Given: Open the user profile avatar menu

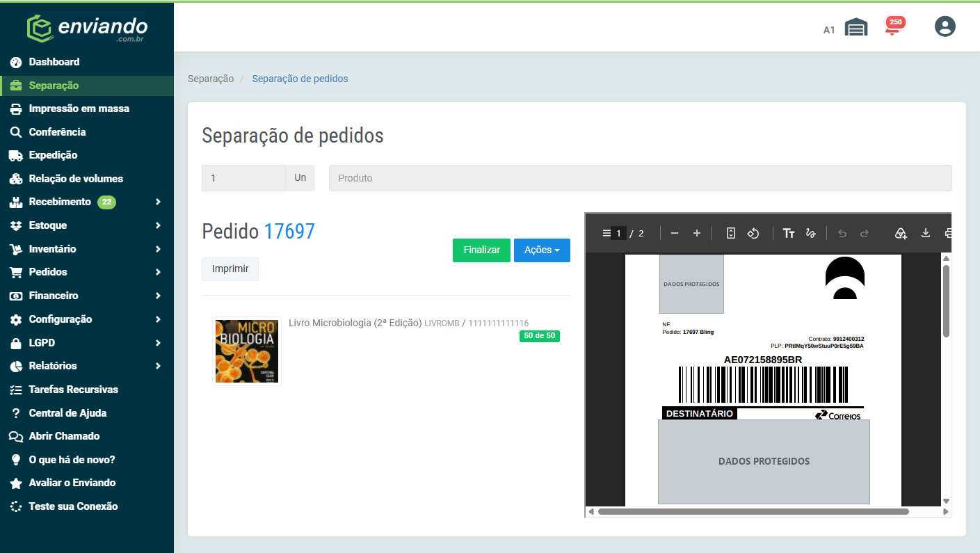Looking at the screenshot, I should (x=945, y=27).
